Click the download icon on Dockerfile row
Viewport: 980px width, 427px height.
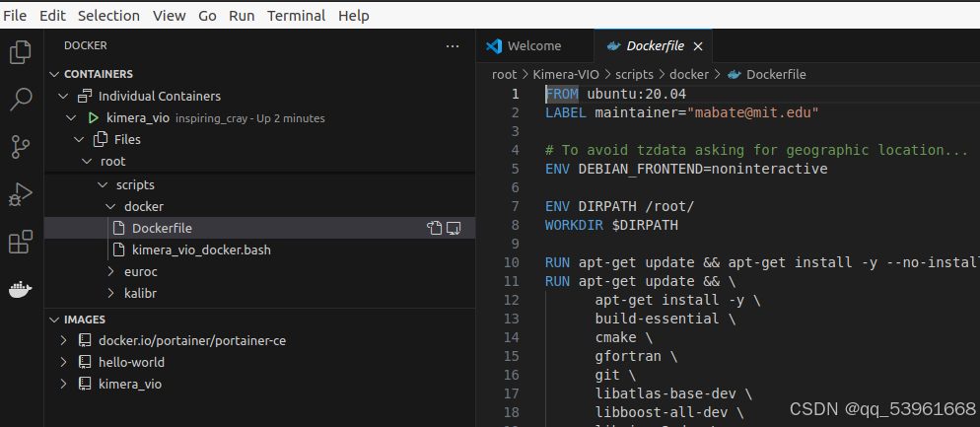(x=454, y=228)
